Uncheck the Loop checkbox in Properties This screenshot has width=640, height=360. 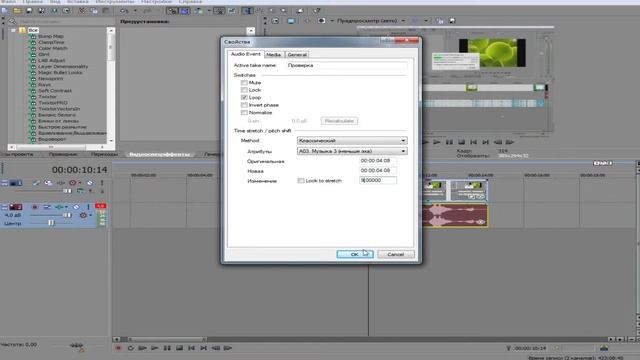[244, 98]
